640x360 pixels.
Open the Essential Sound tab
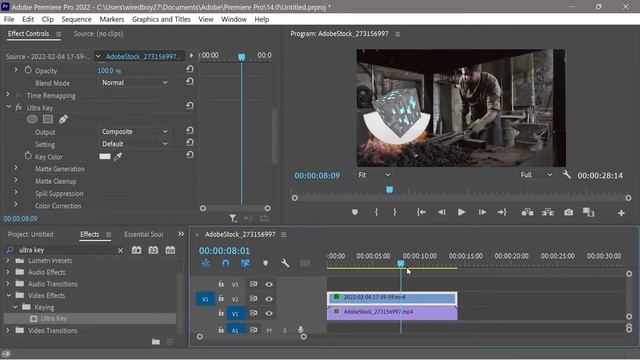pyautogui.click(x=144, y=234)
